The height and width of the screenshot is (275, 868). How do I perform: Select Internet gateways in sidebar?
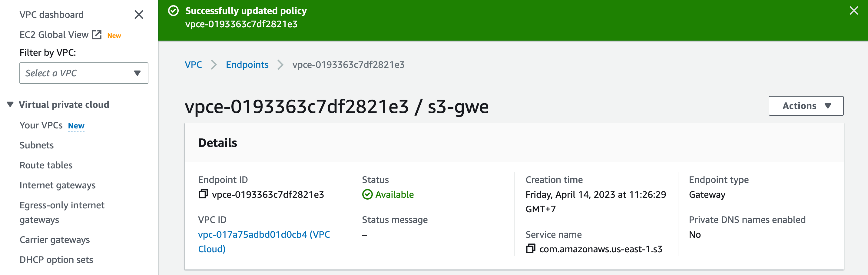coord(57,185)
